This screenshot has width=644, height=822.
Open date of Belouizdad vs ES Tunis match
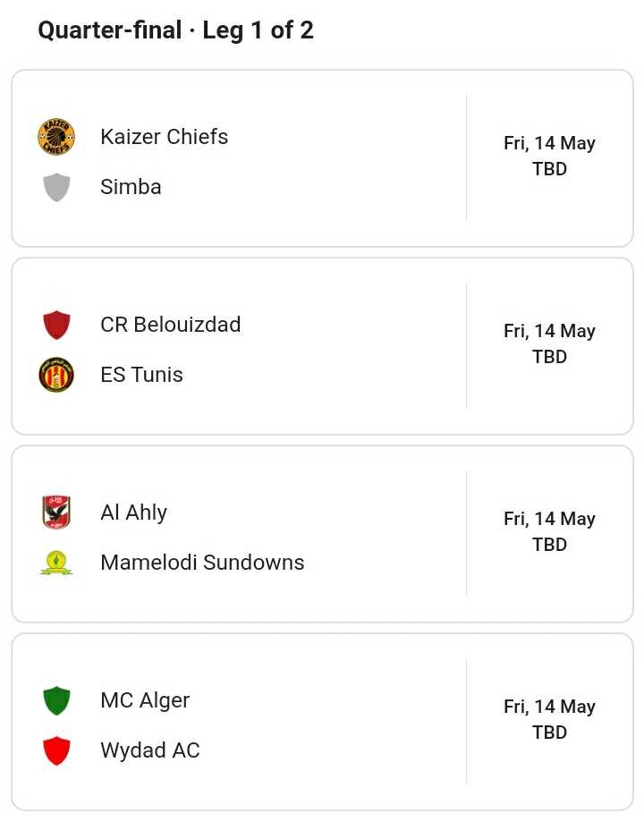[x=549, y=331]
